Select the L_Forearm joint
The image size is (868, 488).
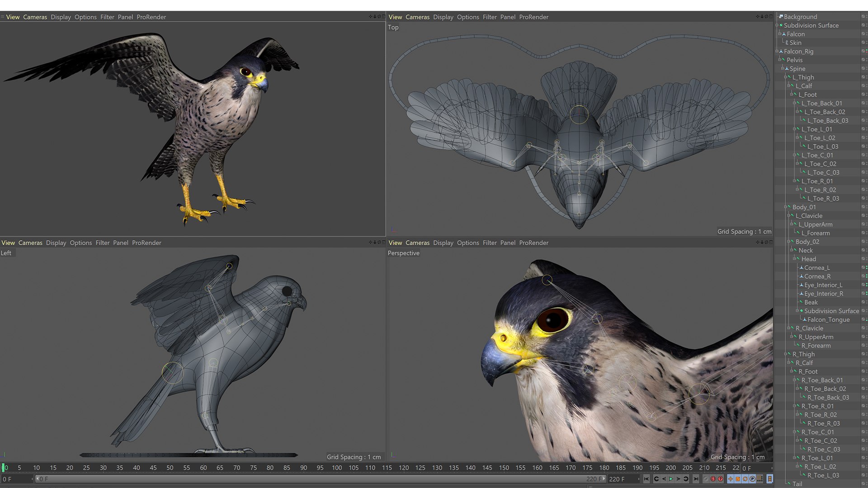point(816,233)
